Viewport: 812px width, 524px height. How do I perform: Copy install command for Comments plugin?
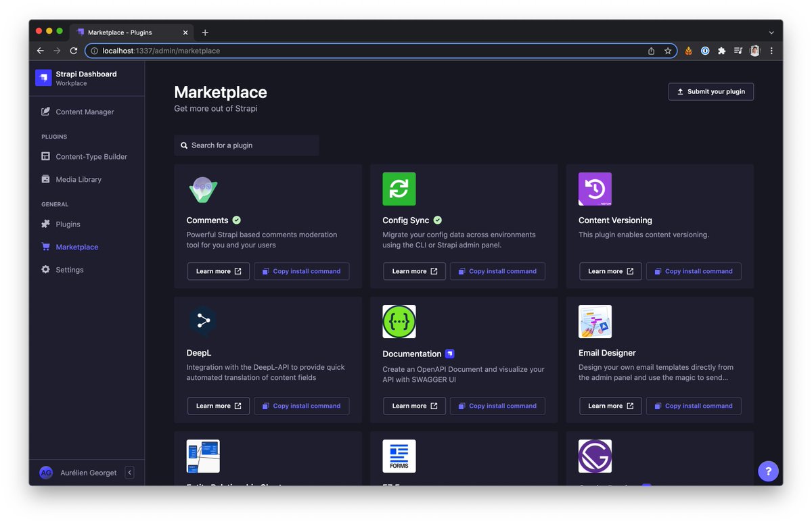pyautogui.click(x=302, y=271)
